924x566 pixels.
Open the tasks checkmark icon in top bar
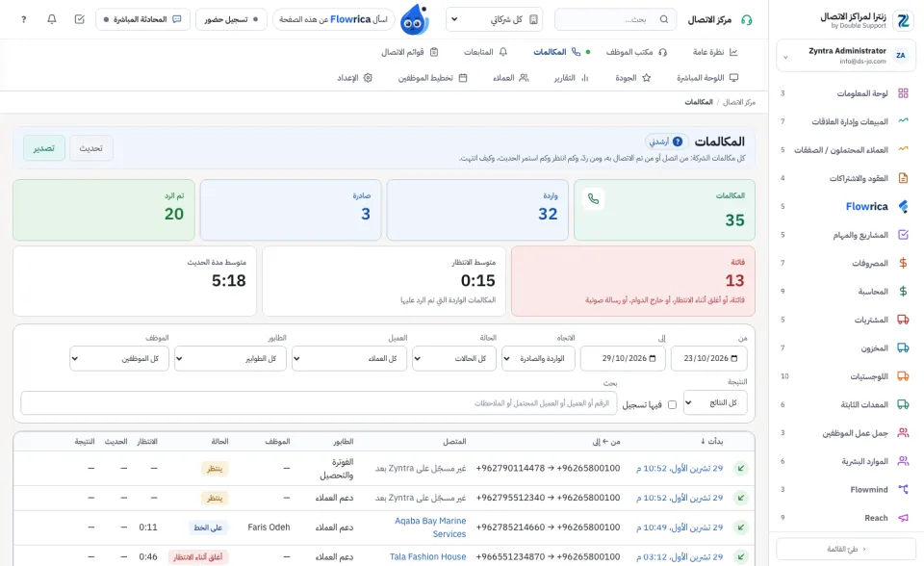coord(80,19)
